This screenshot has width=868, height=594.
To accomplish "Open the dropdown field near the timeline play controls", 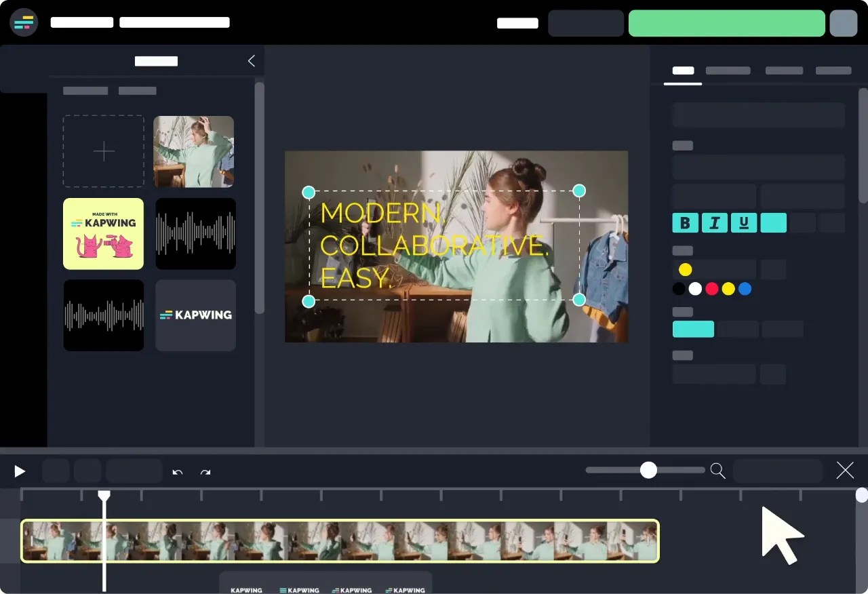I will pyautogui.click(x=134, y=470).
